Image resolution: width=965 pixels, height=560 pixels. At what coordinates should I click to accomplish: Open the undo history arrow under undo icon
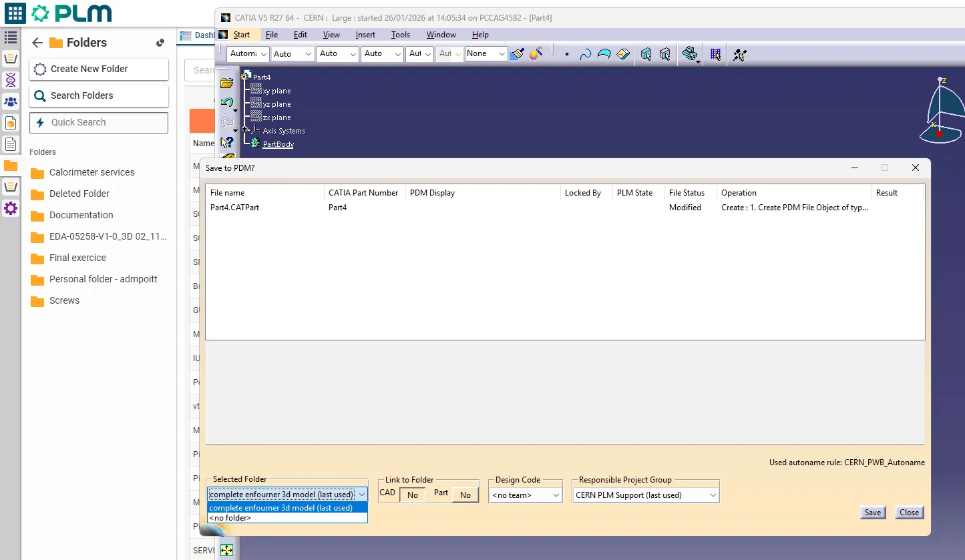pyautogui.click(x=235, y=111)
